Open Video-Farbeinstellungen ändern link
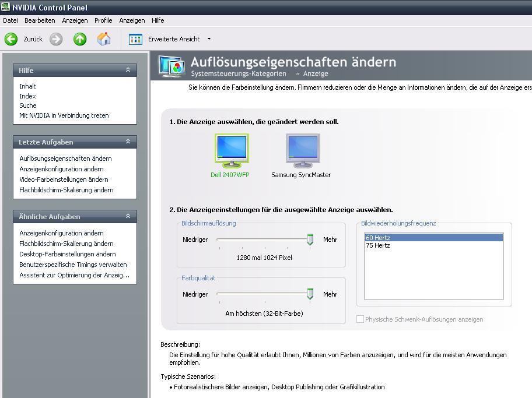This screenshot has height=398, width=532. click(64, 179)
